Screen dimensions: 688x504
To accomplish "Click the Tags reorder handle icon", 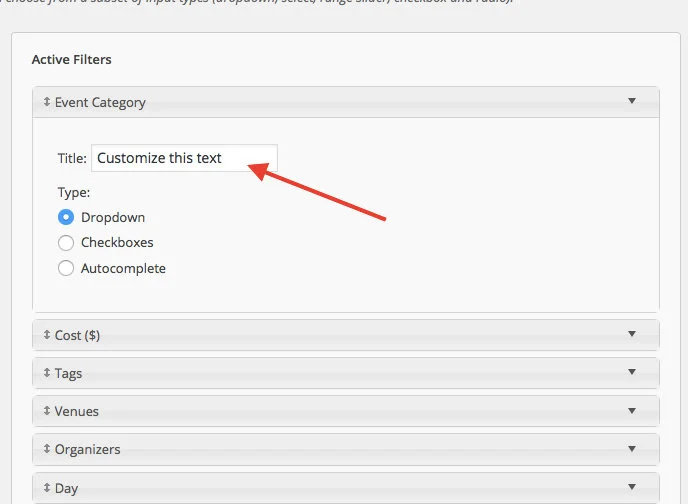I will 46,373.
